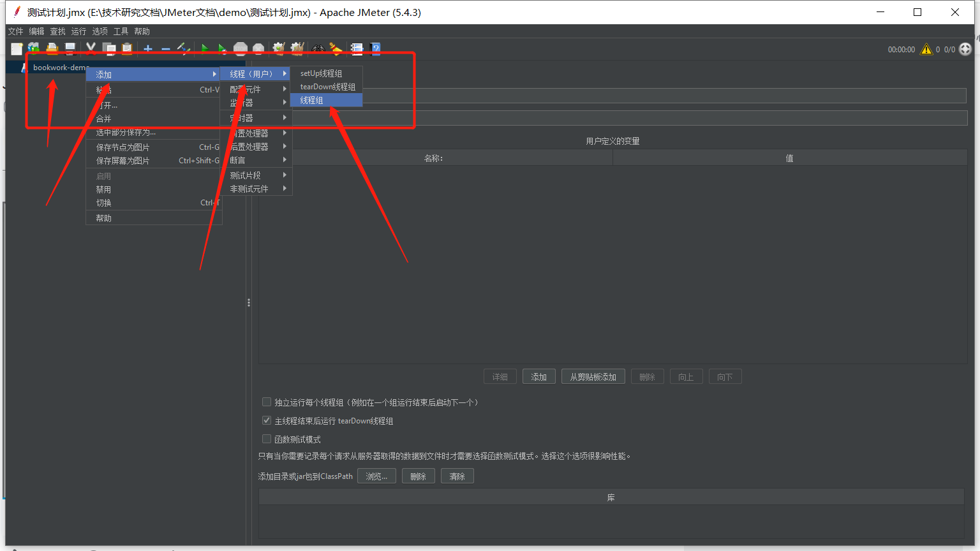Expand the 监听器 submenu
The height and width of the screenshot is (551, 980).
pyautogui.click(x=256, y=103)
